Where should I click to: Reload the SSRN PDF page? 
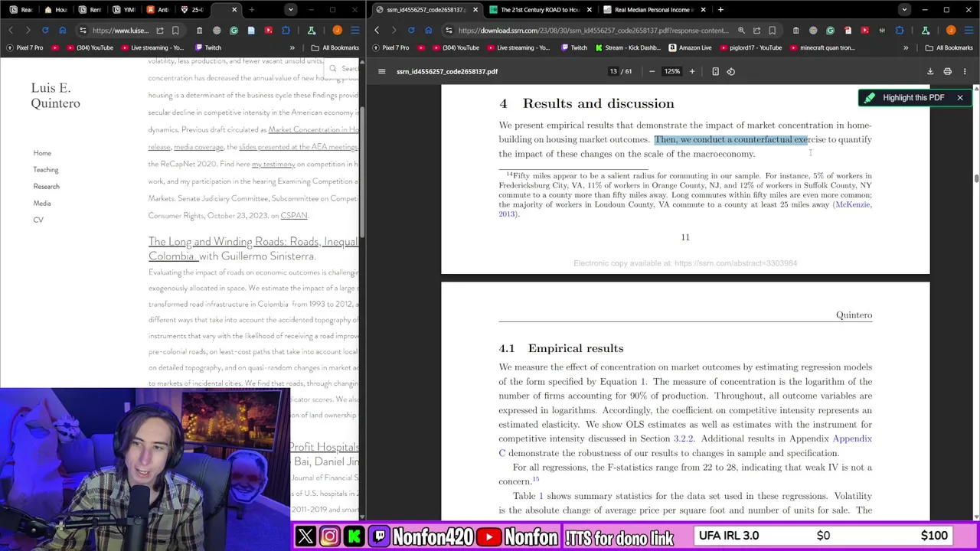tap(411, 31)
